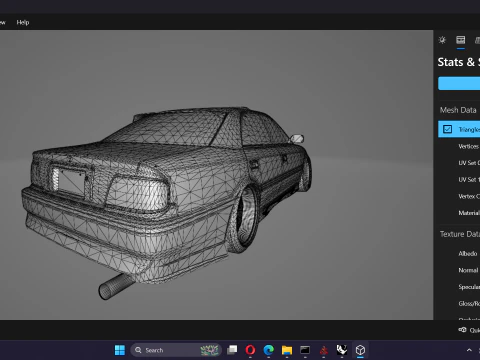The image size is (480, 360).
Task: Open the red app icon in taskbar
Action: [x=323, y=350]
